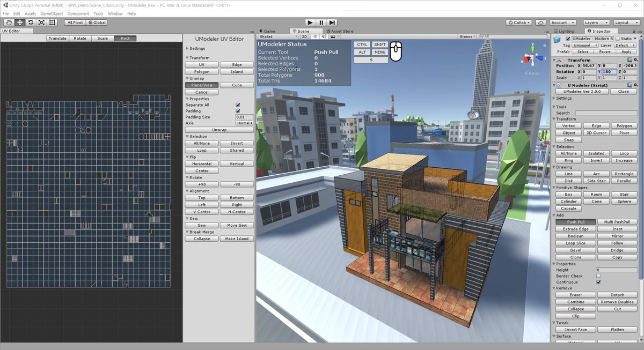
Task: Click the Push Pull tool button
Action: tap(575, 222)
